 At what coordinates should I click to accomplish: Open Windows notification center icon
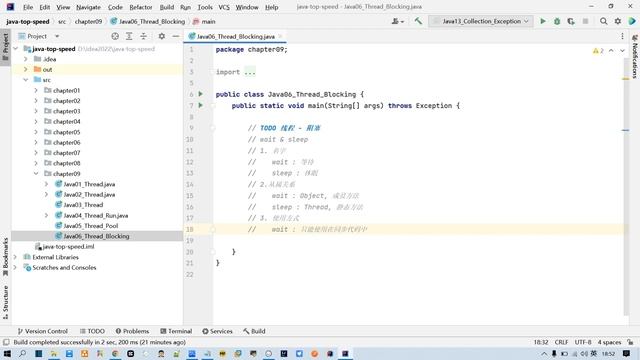[x=627, y=353]
